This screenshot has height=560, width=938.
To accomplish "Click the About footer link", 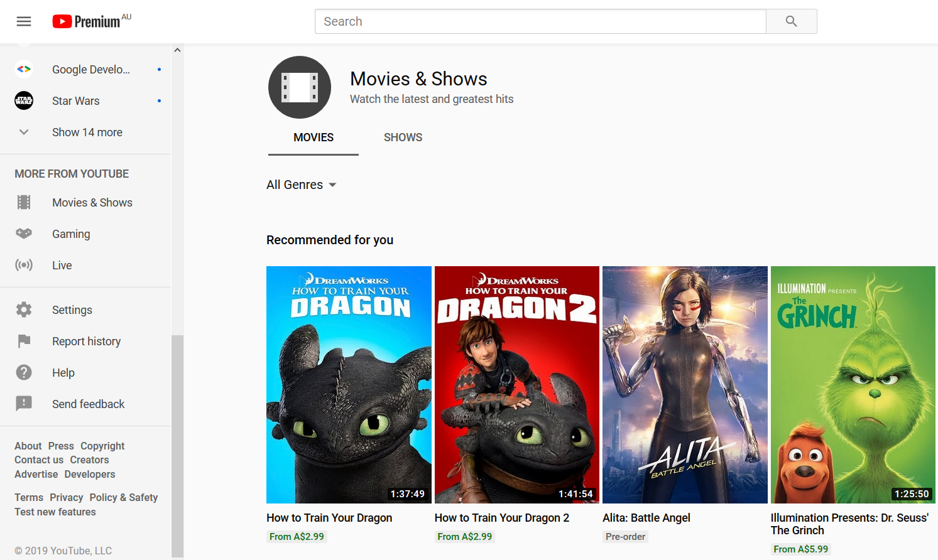I will coord(28,446).
